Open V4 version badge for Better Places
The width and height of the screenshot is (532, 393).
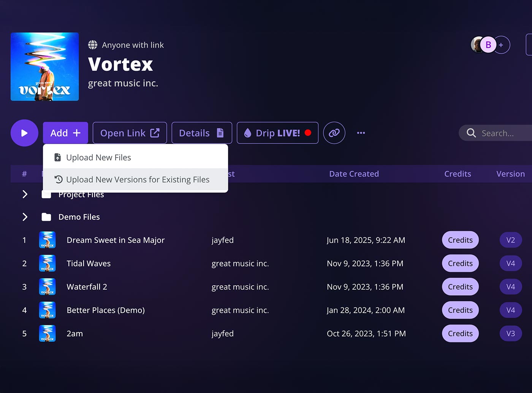point(511,310)
